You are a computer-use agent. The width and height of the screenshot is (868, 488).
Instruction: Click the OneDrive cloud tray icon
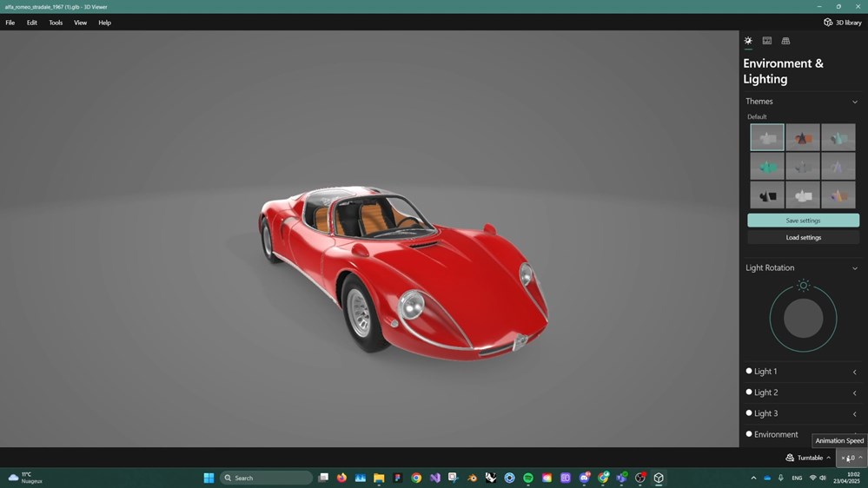coord(767,478)
